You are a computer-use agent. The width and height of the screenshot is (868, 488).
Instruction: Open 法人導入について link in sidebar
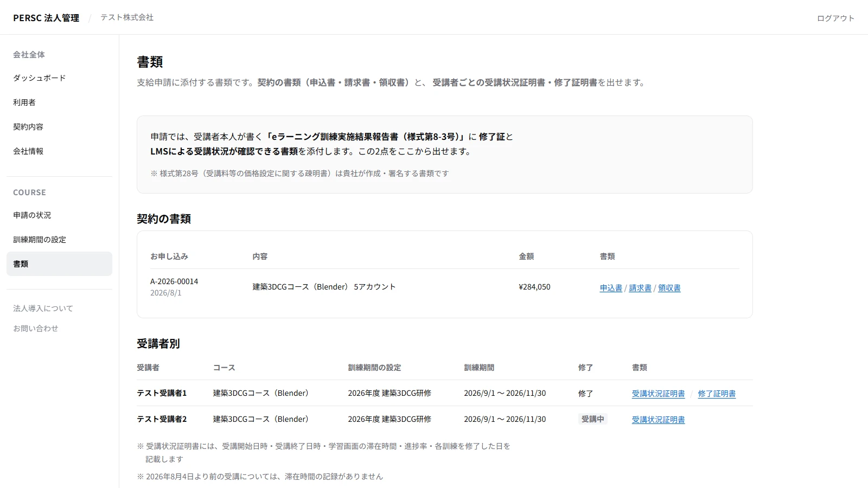point(43,309)
